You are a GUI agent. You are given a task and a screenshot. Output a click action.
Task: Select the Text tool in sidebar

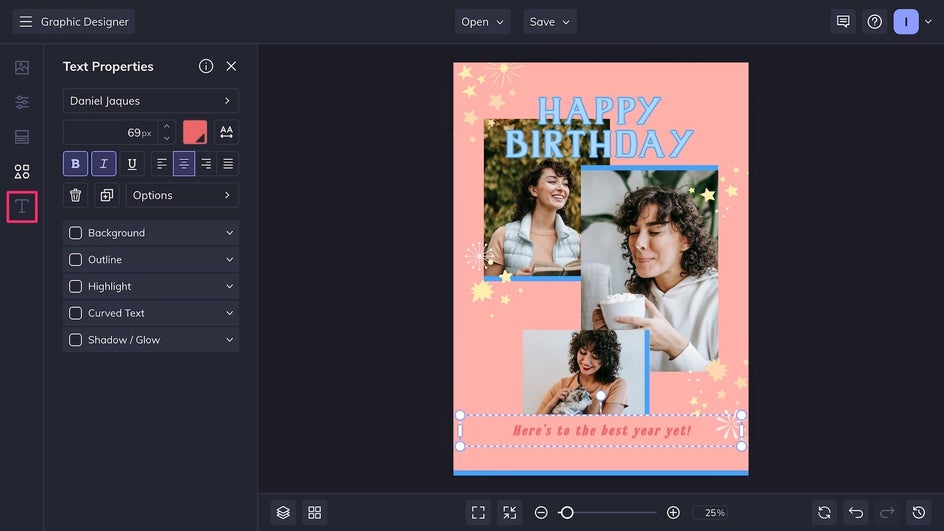(x=22, y=206)
